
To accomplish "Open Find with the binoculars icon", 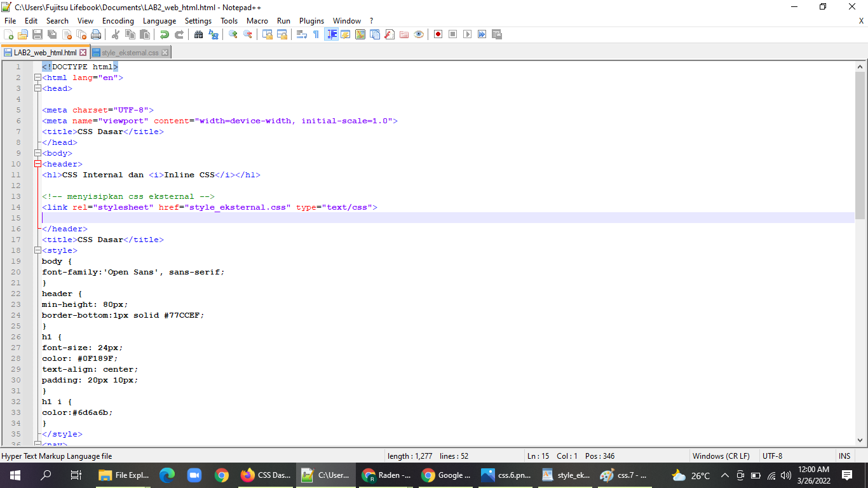I will (199, 34).
